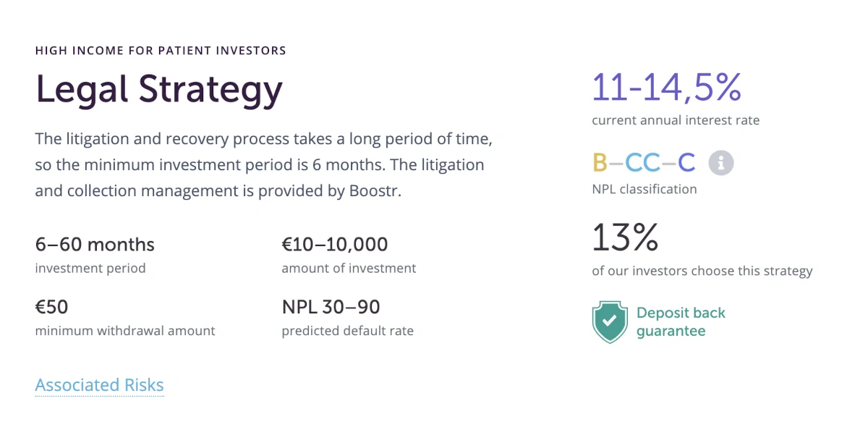Click the purple C classification letter

686,162
